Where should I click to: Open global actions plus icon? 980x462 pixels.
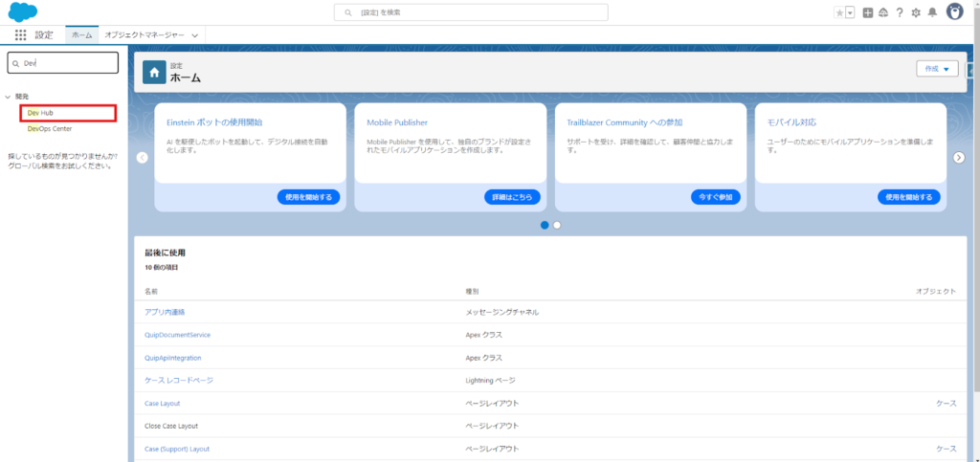click(867, 12)
